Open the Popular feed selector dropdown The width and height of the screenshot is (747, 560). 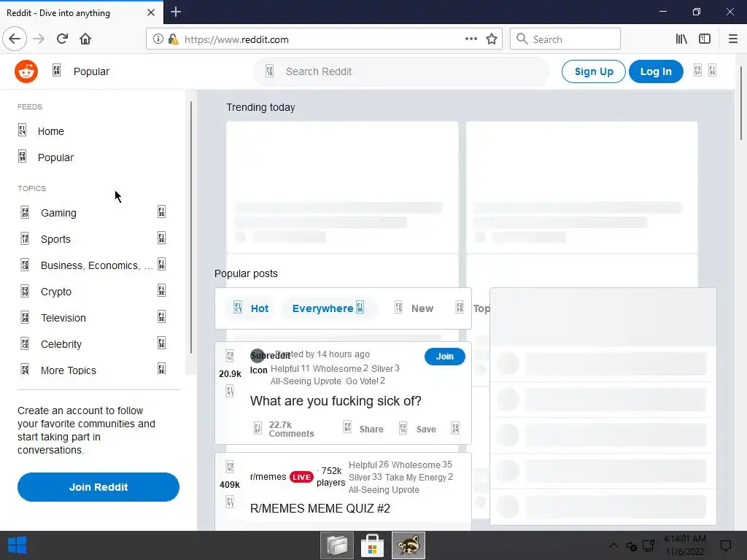pos(81,71)
